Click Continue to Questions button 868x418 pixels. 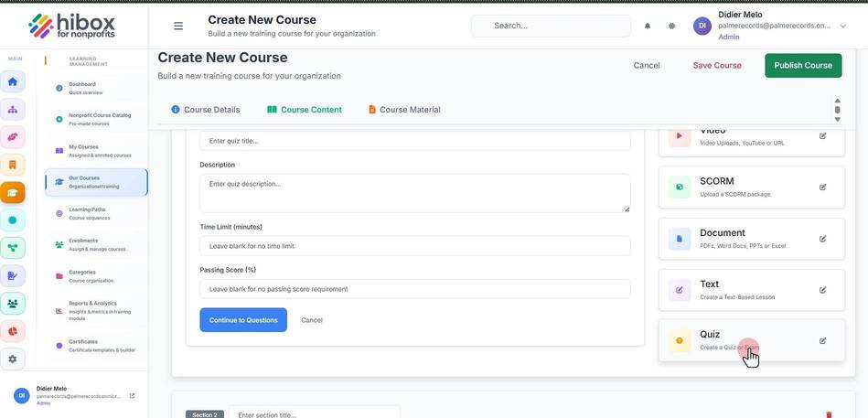coord(243,320)
